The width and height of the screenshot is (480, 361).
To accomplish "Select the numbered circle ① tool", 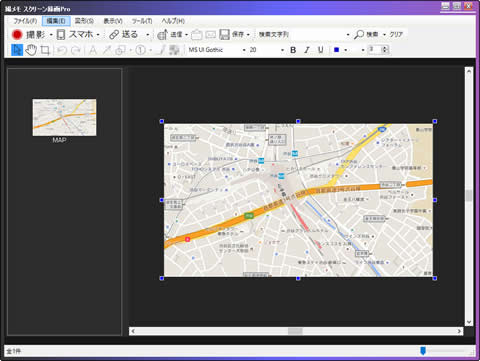I will 141,50.
